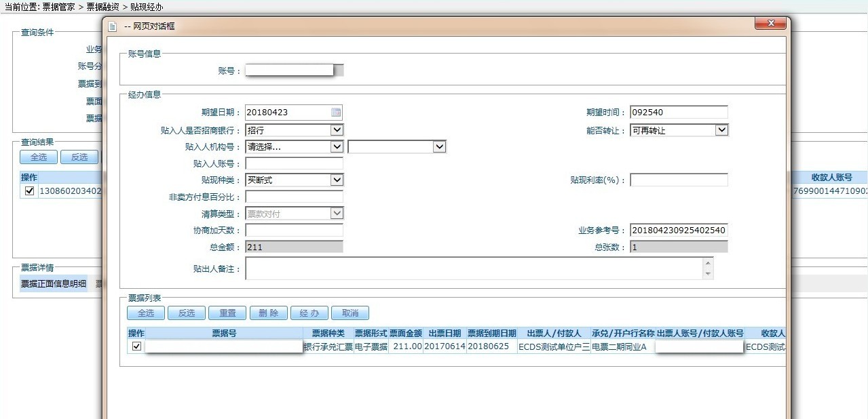
Task: Click the 取消 button
Action: point(350,313)
